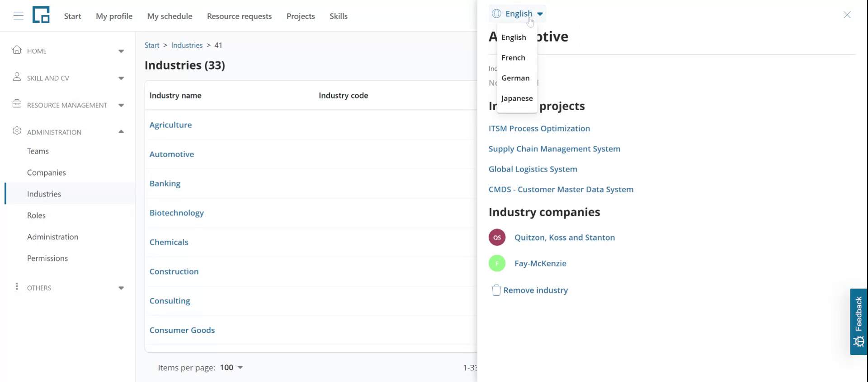The width and height of the screenshot is (868, 382).
Task: Click the Industry code column header
Action: point(343,95)
